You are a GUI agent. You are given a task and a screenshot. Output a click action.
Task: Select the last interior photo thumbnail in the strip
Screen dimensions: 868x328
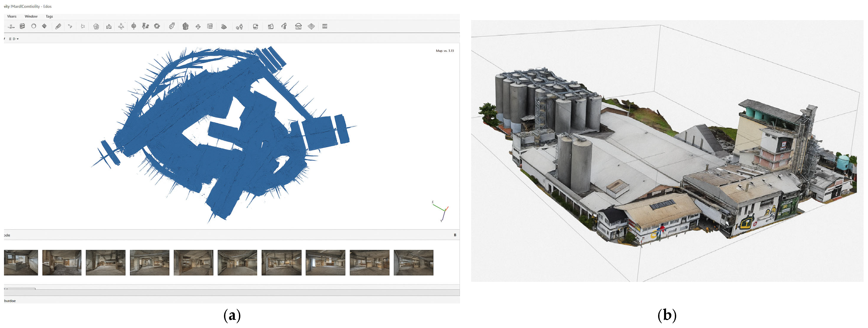click(413, 262)
